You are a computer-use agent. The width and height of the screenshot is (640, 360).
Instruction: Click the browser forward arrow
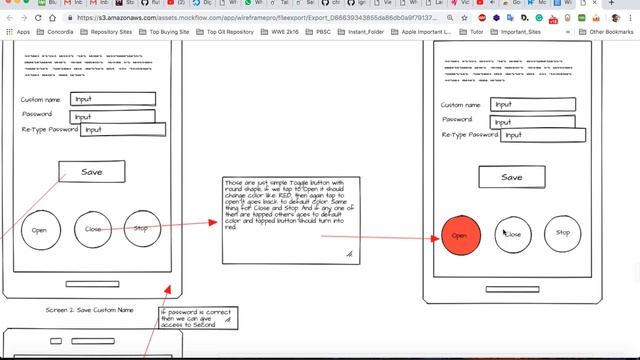(x=24, y=18)
